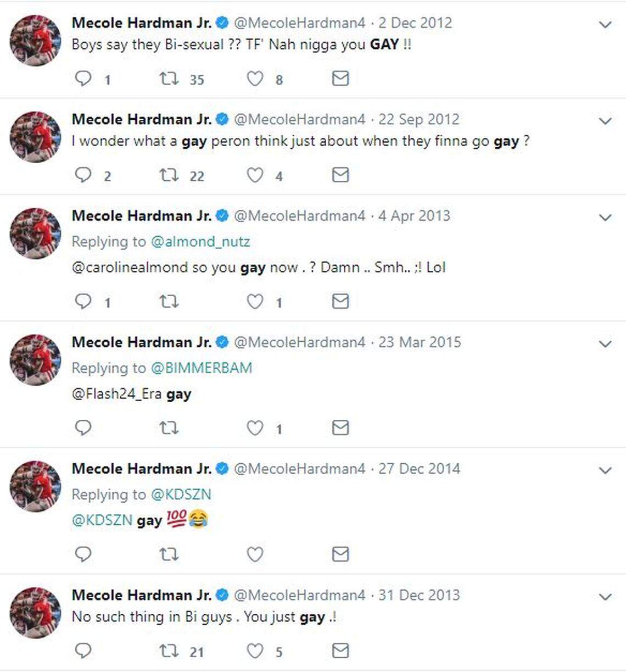Send 22 Sep 2012 tweet via direct message
626x672 pixels.
pyautogui.click(x=340, y=175)
